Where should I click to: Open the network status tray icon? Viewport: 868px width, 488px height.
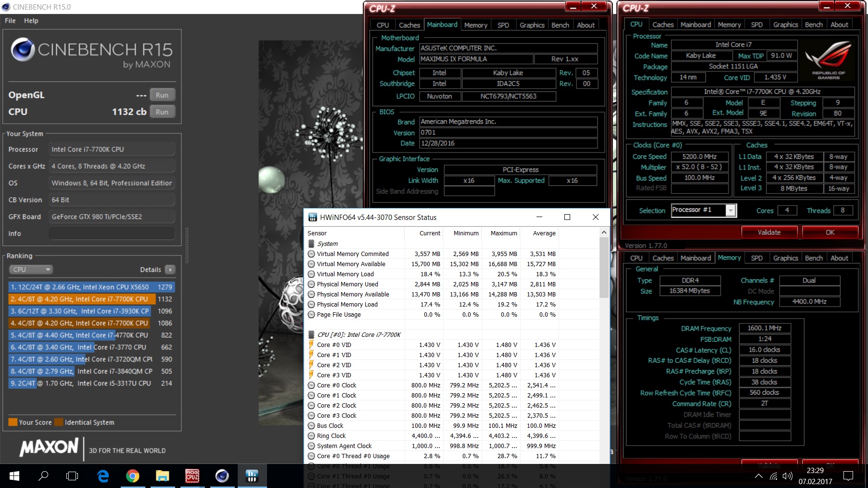pos(773,476)
